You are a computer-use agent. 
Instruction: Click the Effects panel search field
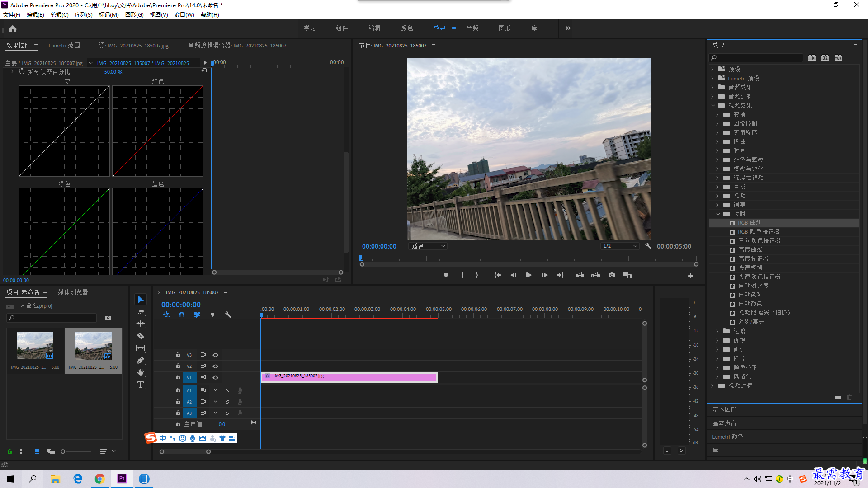[x=756, y=58]
